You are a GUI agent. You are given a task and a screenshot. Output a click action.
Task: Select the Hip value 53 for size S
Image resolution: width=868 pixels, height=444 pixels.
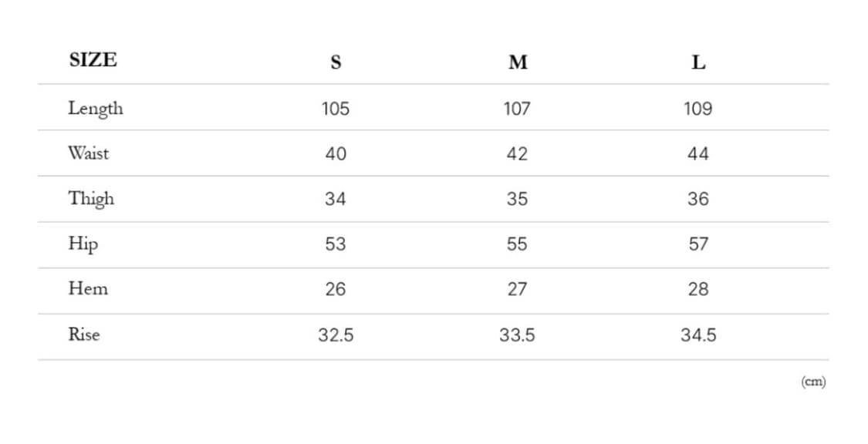point(336,244)
